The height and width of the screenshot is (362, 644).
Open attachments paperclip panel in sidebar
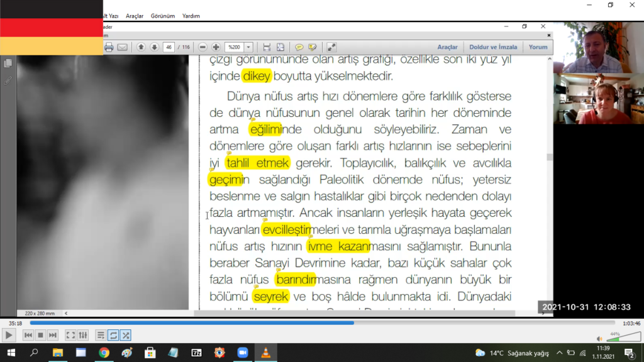click(x=8, y=80)
